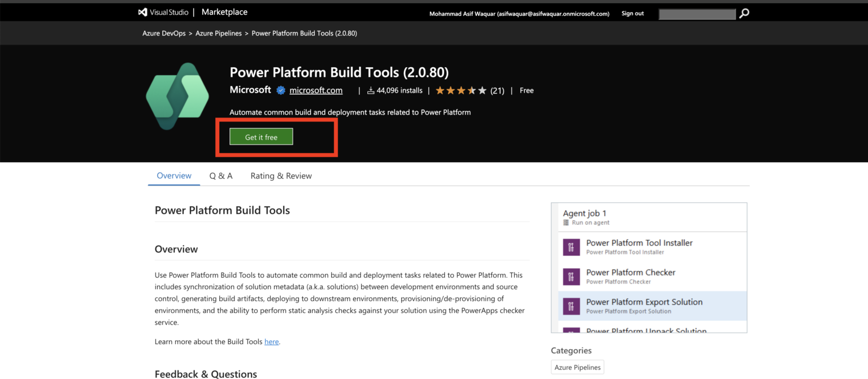Click the Microsoft verified publisher badge
This screenshot has width=868, height=379.
coord(281,90)
